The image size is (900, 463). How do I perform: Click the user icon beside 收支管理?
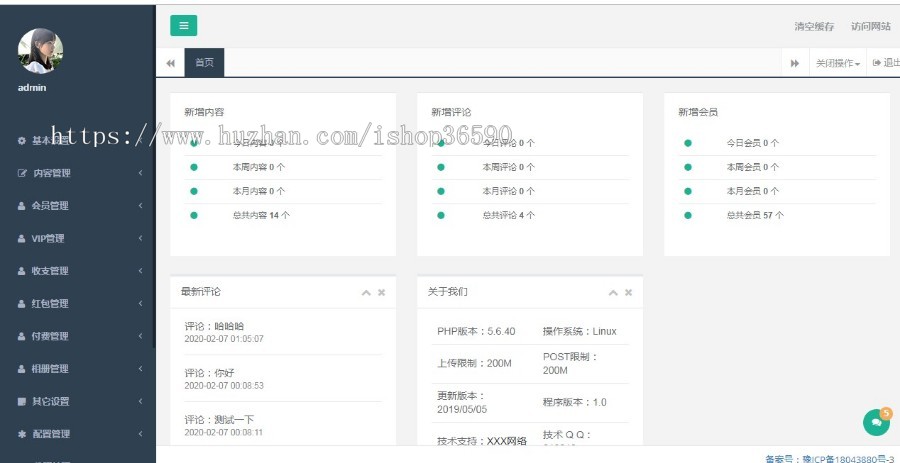coord(22,271)
